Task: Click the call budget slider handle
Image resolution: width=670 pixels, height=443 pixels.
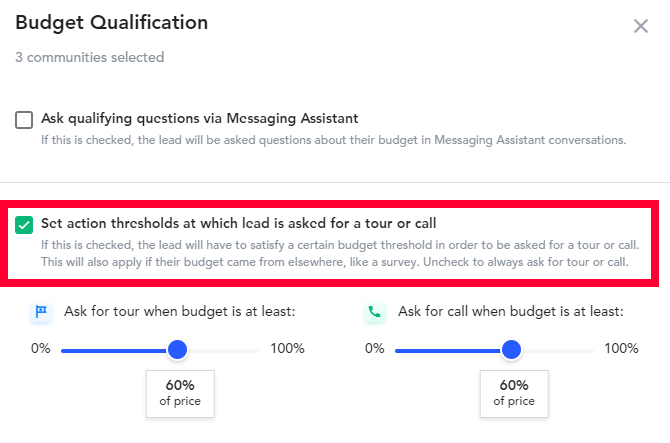Action: pos(511,350)
